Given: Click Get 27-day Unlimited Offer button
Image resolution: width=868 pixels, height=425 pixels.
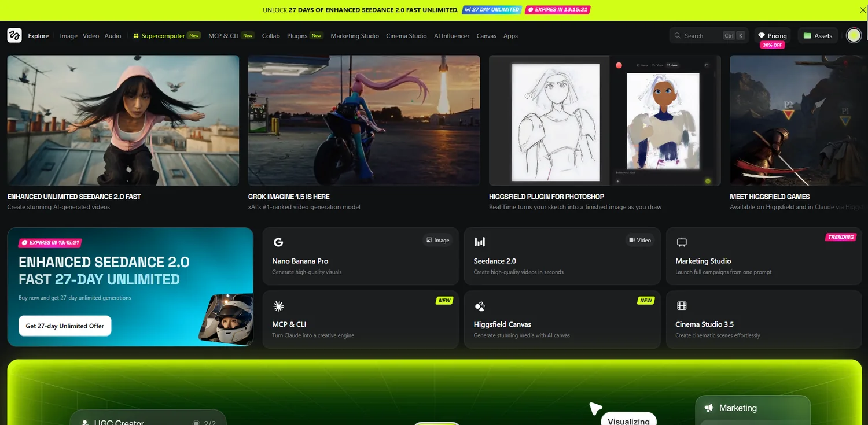Looking at the screenshot, I should click(65, 326).
